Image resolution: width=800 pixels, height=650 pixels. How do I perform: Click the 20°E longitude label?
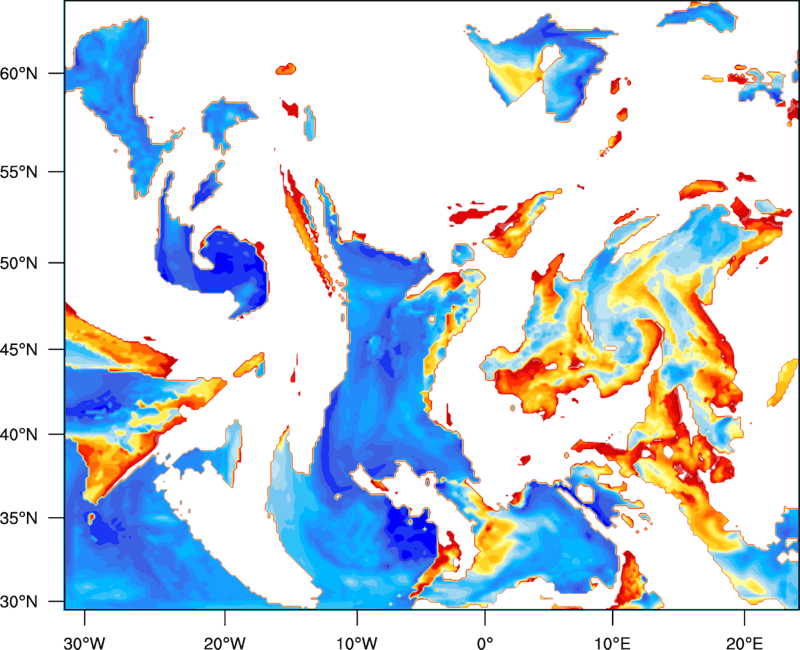click(744, 643)
